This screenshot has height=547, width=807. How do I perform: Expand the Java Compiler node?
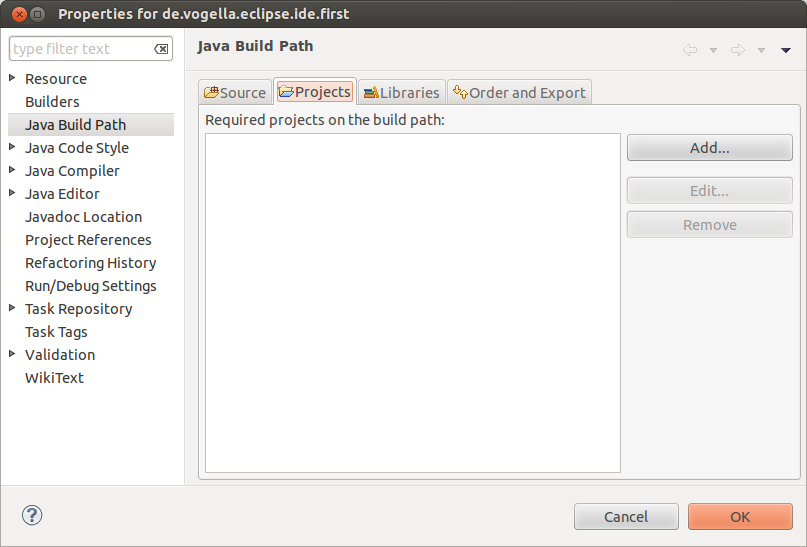coord(12,169)
